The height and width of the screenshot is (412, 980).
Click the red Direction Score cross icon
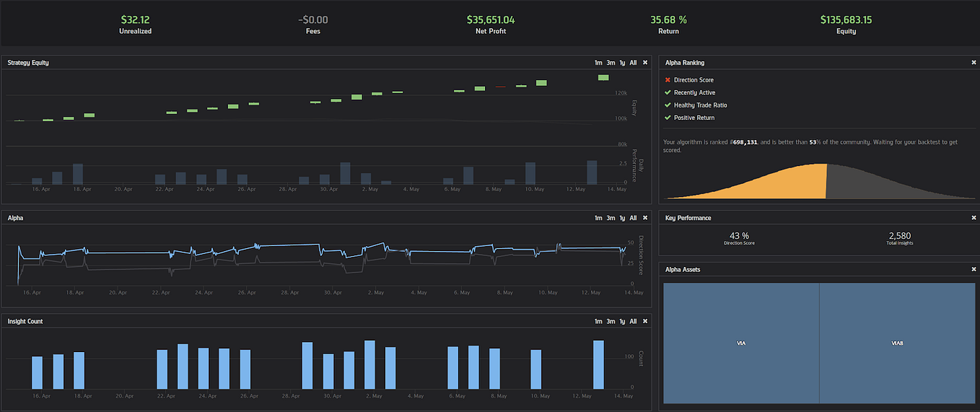(668, 80)
